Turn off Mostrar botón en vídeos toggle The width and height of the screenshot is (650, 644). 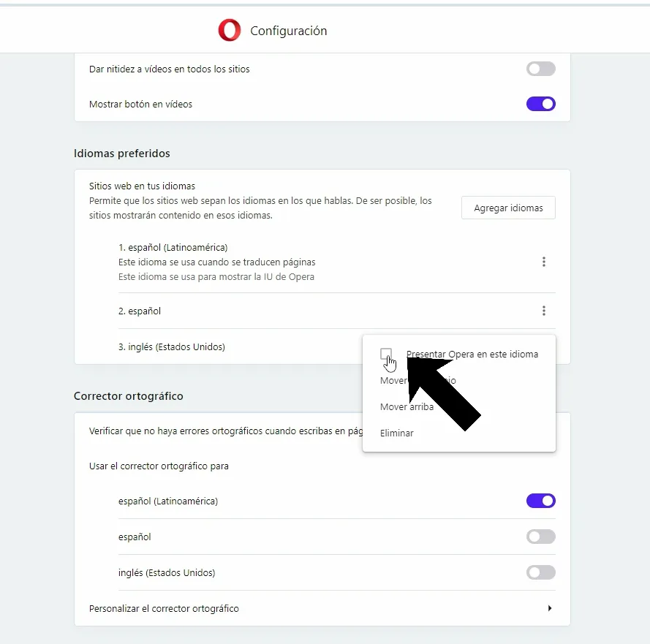tap(540, 104)
